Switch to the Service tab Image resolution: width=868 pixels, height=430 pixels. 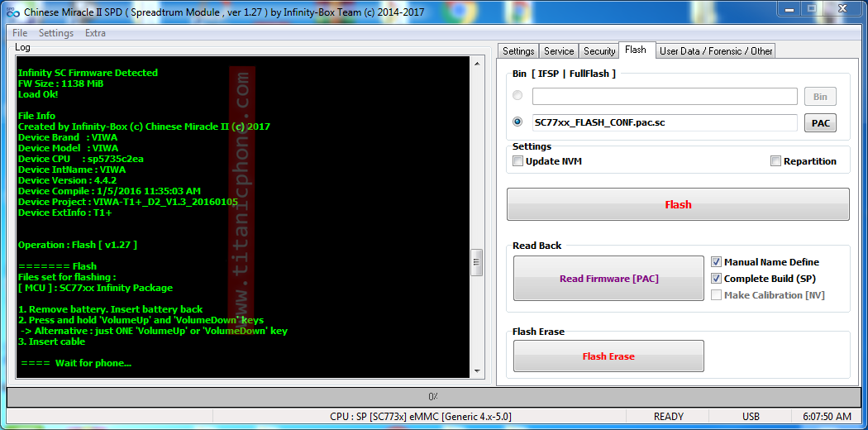[x=559, y=51]
